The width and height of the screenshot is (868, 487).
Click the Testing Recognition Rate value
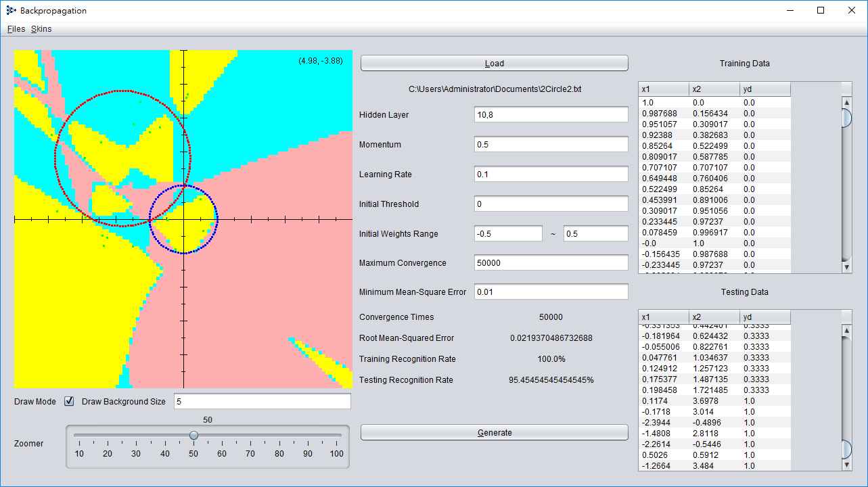551,380
